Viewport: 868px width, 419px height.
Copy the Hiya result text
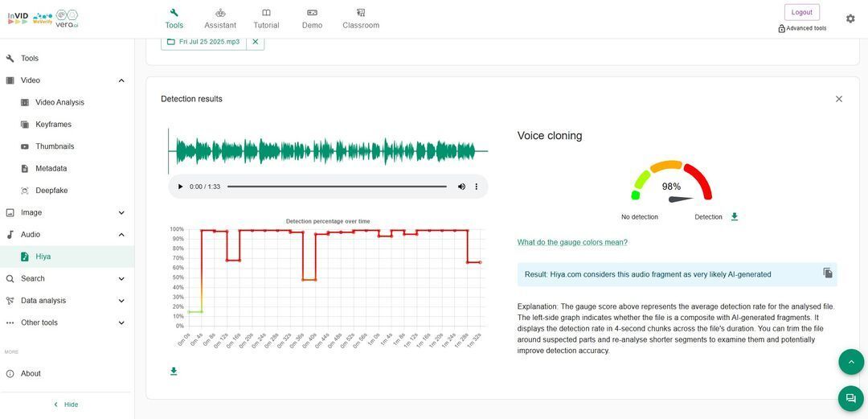tap(828, 273)
